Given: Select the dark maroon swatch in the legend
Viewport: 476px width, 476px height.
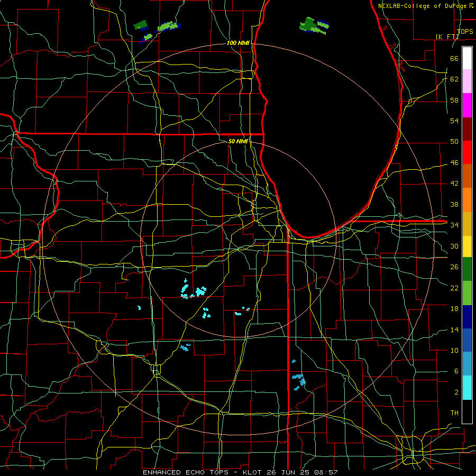Looking at the screenshot, I should [x=467, y=129].
